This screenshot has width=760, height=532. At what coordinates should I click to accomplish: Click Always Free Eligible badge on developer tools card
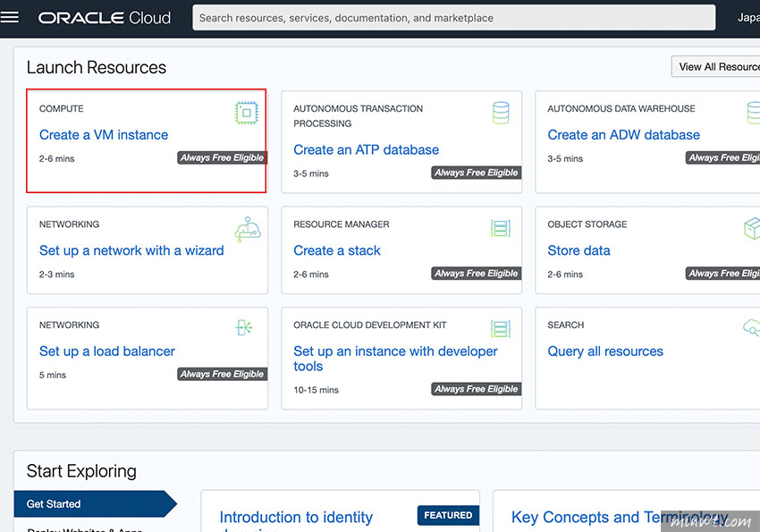[477, 390]
